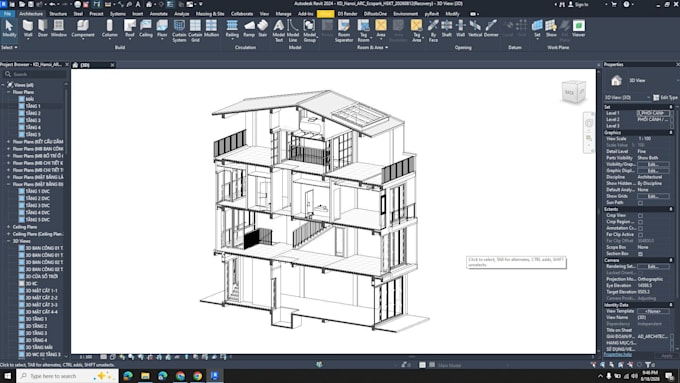Open the work plane Viewer

tap(579, 29)
